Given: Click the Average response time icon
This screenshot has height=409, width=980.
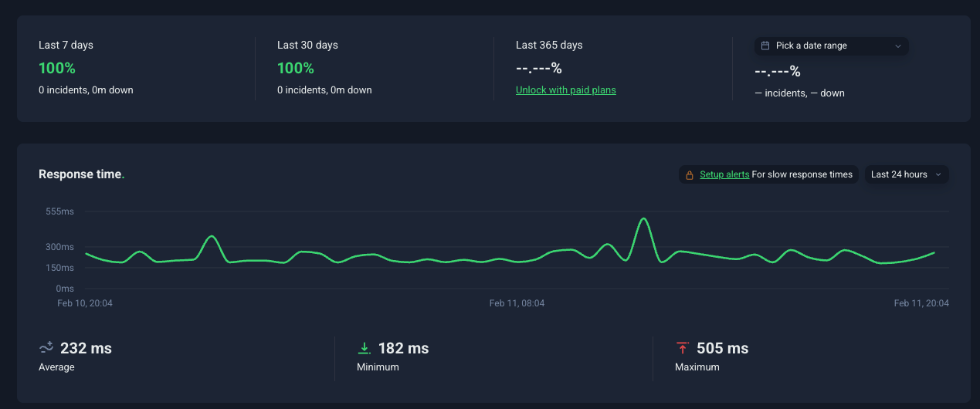Looking at the screenshot, I should coord(46,348).
